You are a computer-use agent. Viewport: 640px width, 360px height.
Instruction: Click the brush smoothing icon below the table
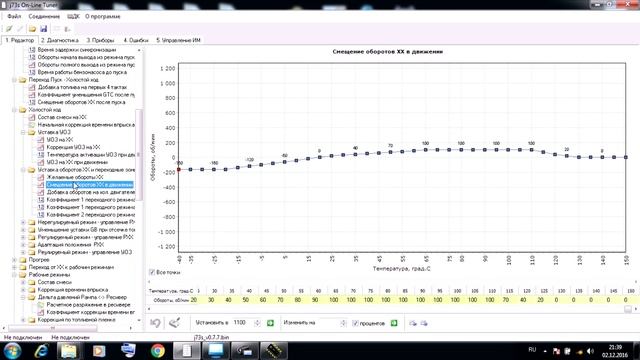[x=174, y=323]
